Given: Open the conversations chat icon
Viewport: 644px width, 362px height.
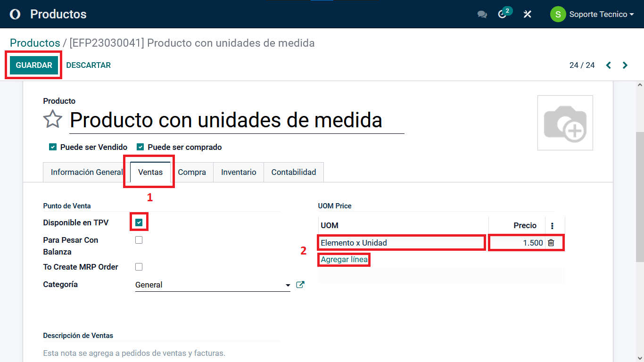Looking at the screenshot, I should point(482,14).
